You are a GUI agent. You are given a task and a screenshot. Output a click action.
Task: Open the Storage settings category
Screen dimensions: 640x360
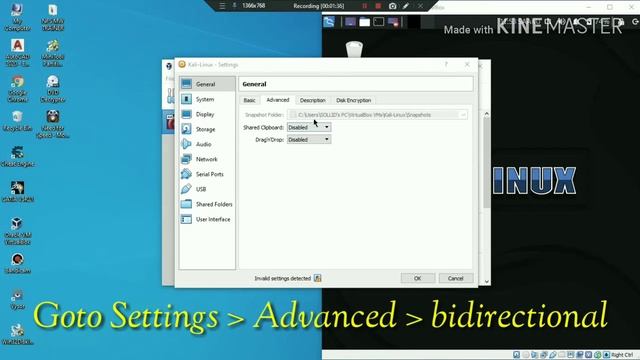207,129
